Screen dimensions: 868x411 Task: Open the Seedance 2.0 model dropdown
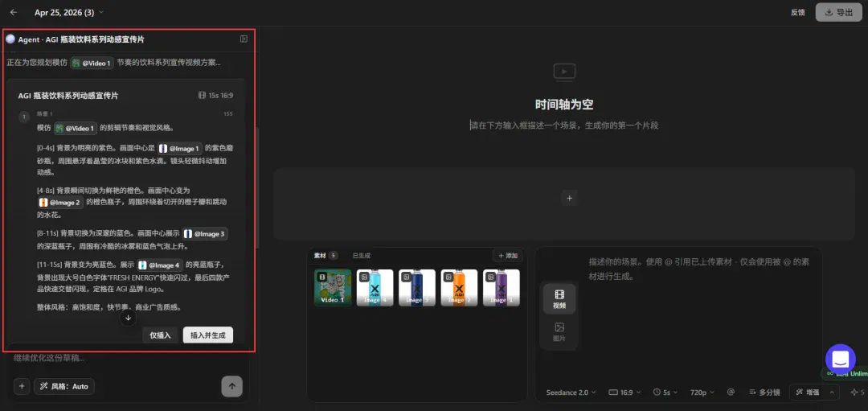571,393
